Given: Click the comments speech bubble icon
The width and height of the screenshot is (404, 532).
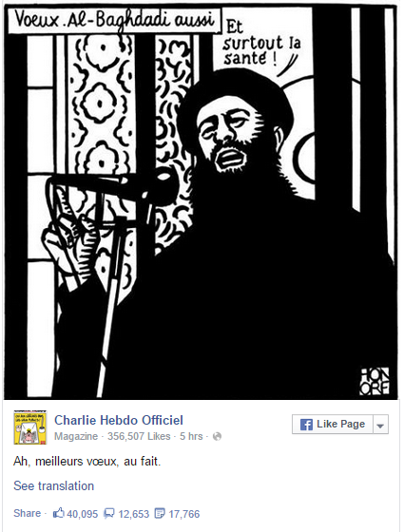Looking at the screenshot, I should 109,513.
